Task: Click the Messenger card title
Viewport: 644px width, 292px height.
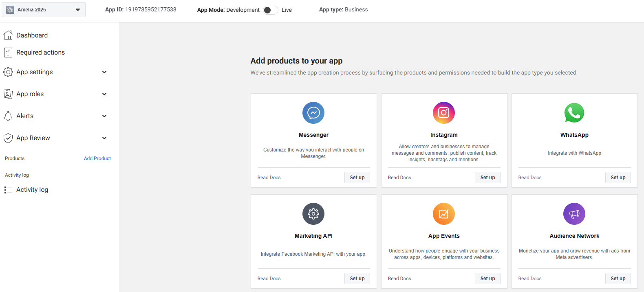Action: 313,135
